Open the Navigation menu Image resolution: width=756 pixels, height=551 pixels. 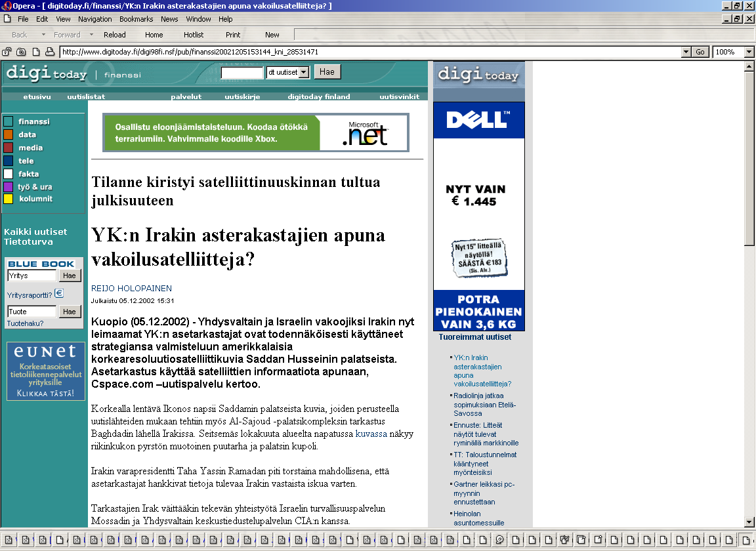[95, 19]
